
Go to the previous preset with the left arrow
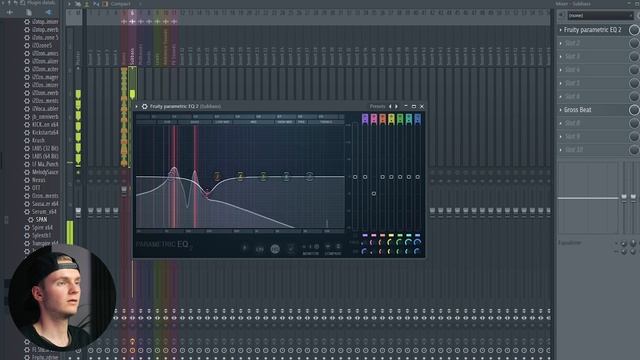pyautogui.click(x=390, y=107)
